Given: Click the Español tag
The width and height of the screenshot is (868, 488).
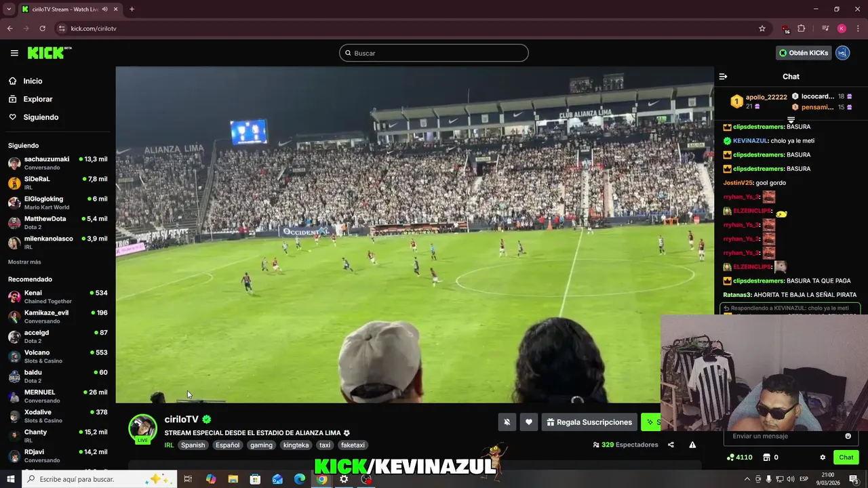Looking at the screenshot, I should (x=227, y=445).
